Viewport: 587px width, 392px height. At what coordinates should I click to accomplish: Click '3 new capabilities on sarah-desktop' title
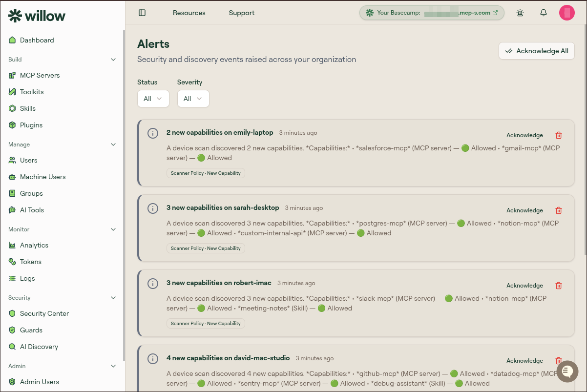[x=223, y=207]
